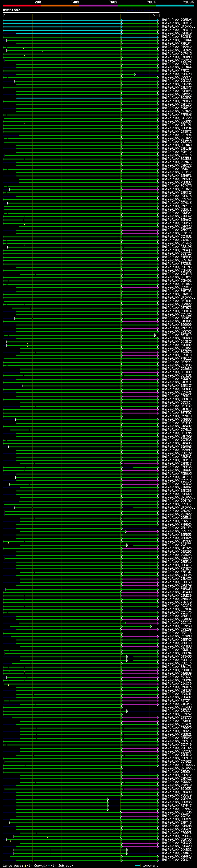Click label UniRef100_Q07445
Viewport: 197px width, 868px height.
tap(176, 54)
